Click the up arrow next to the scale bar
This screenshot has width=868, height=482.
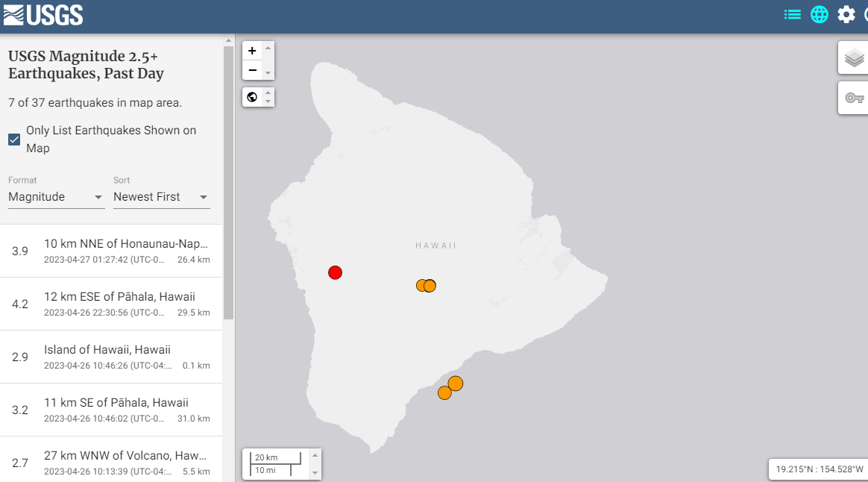pos(315,455)
